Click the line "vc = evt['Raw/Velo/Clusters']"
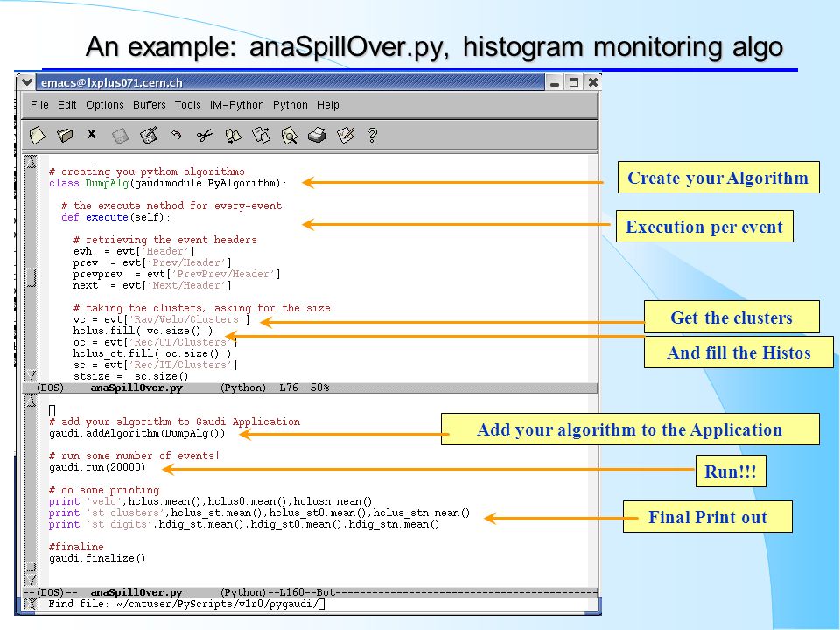Viewport: 840px width, 630px height. pyautogui.click(x=162, y=319)
